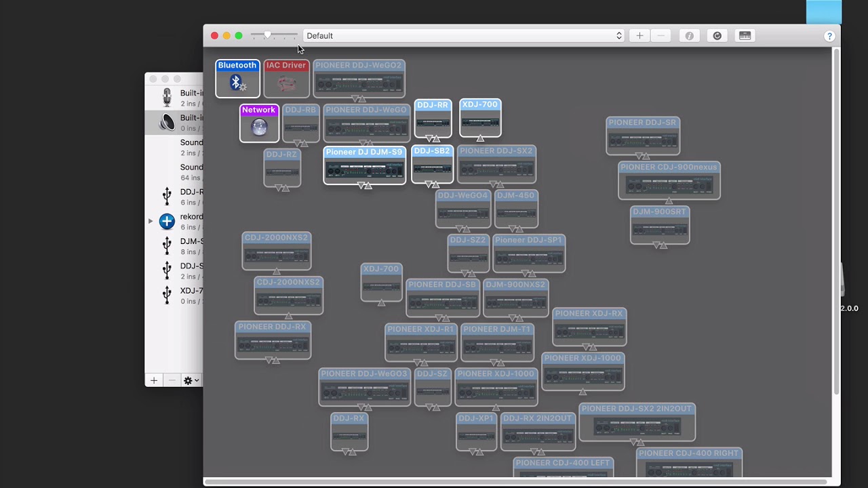
Task: Show info for the selected MIDI device
Action: click(x=689, y=36)
